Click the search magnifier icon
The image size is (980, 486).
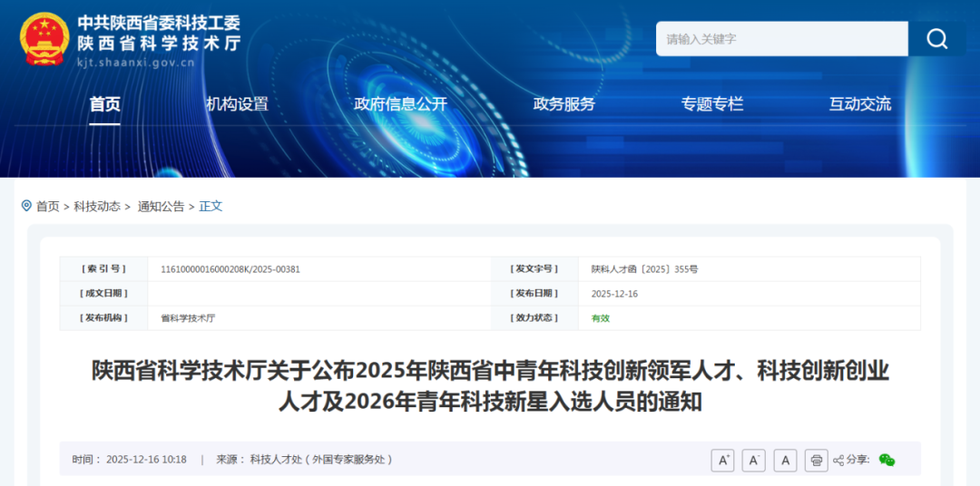936,39
